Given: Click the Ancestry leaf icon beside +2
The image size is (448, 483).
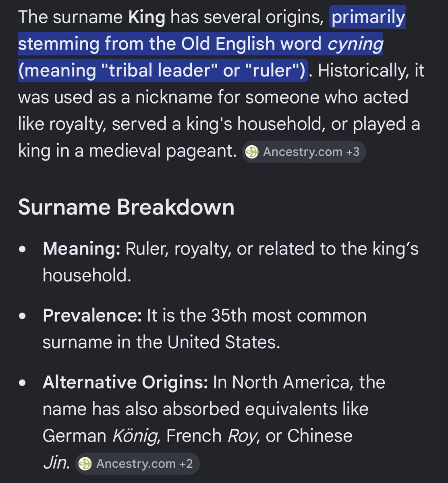Looking at the screenshot, I should (85, 464).
